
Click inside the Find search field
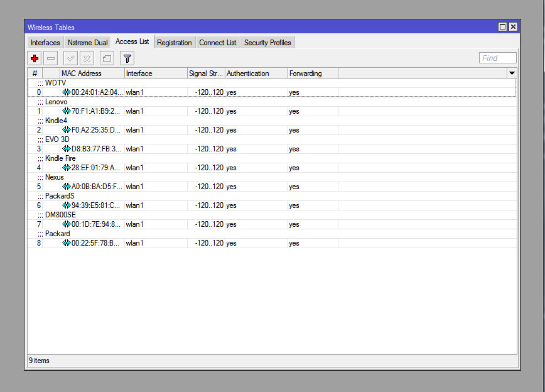497,58
